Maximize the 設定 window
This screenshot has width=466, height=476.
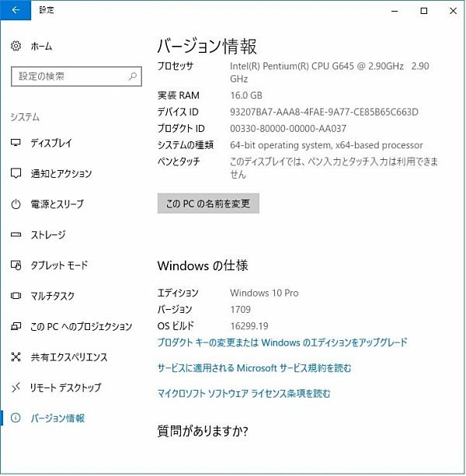(423, 11)
